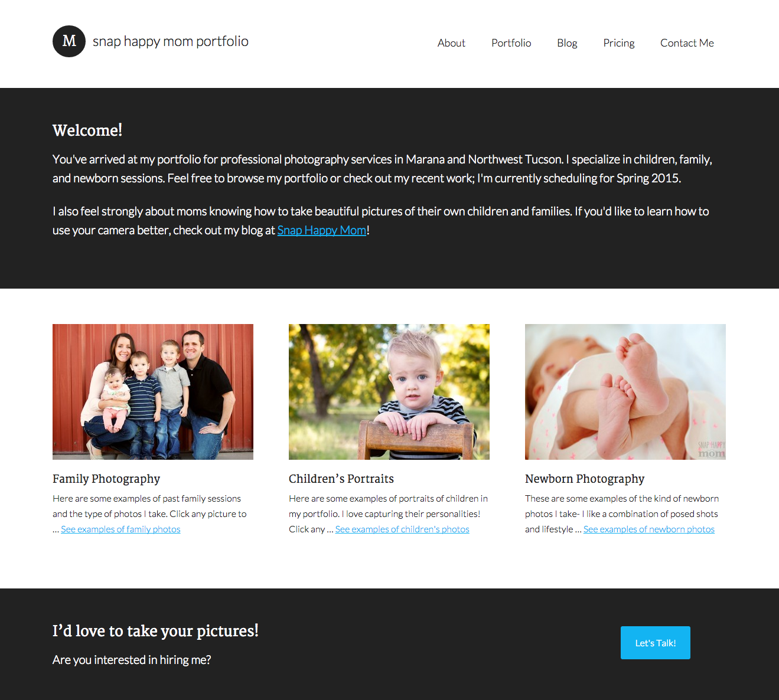Viewport: 779px width, 700px height.
Task: Click the round M logo icon
Action: point(69,41)
